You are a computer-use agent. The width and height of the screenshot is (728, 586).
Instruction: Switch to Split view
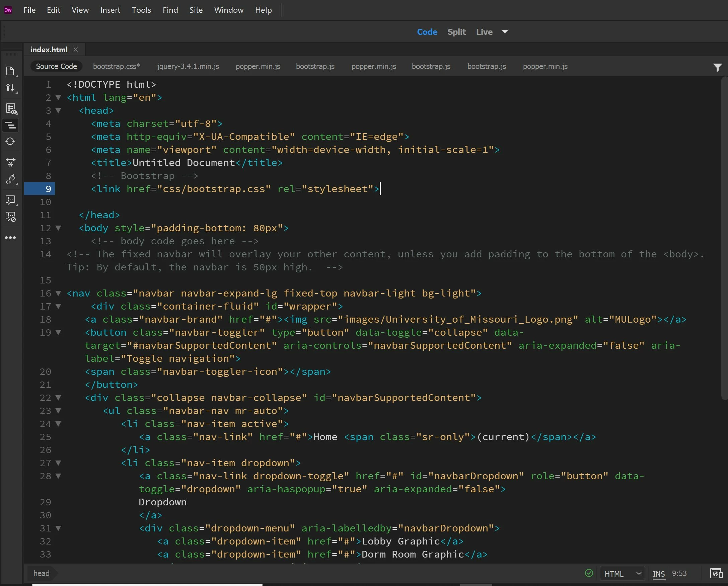tap(456, 32)
